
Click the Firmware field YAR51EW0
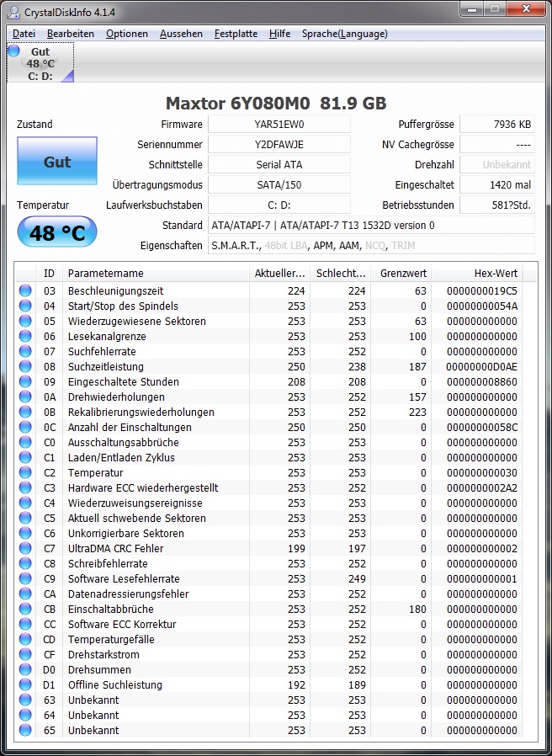click(x=279, y=125)
